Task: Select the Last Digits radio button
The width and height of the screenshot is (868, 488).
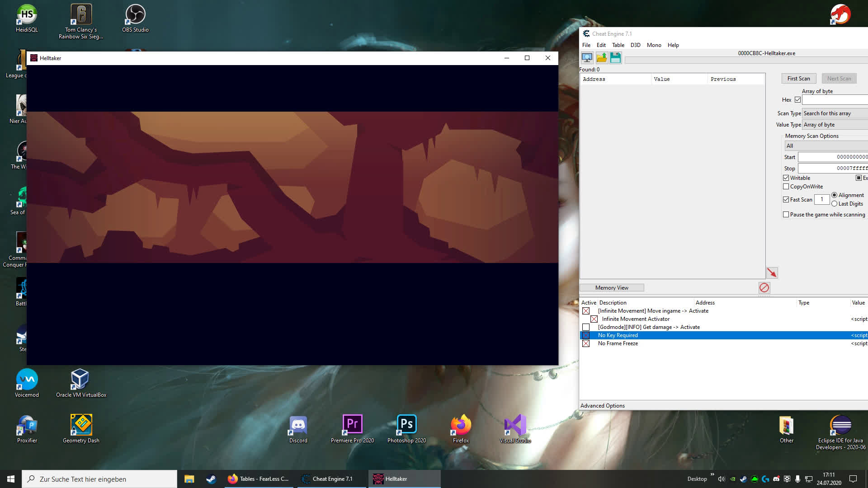Action: coord(835,204)
